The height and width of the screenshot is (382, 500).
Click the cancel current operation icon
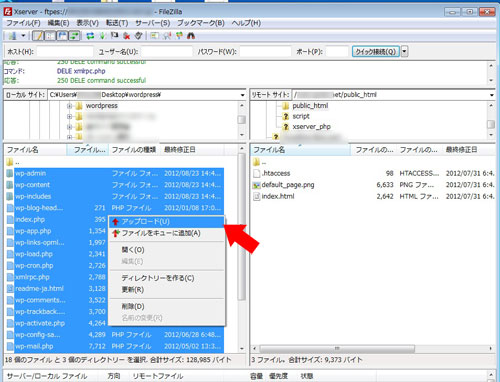(x=114, y=36)
